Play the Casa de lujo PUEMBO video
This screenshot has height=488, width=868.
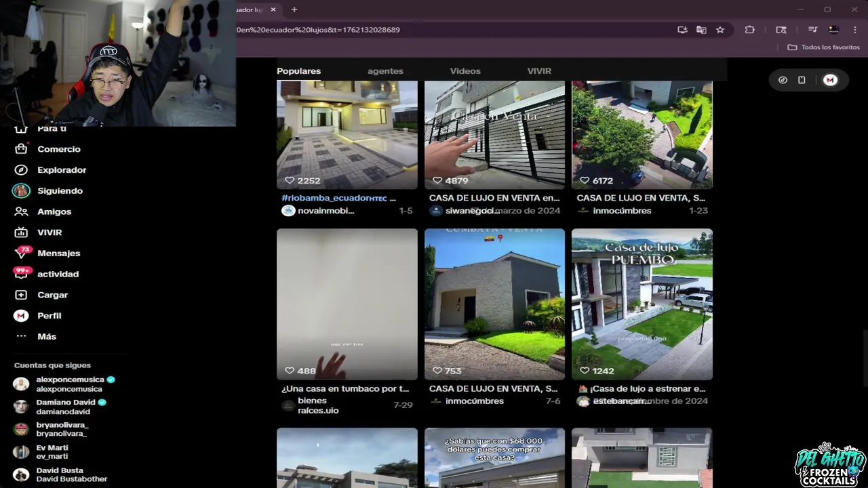[x=642, y=304]
